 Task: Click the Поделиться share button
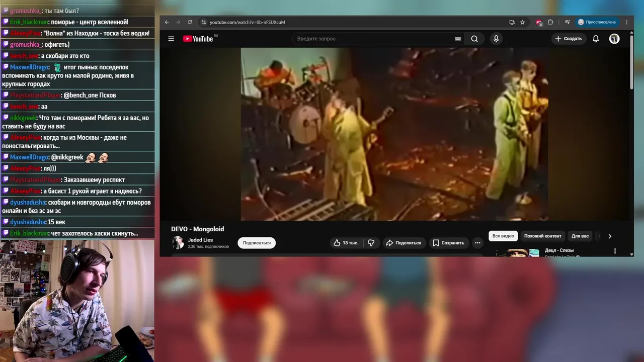pos(404,243)
